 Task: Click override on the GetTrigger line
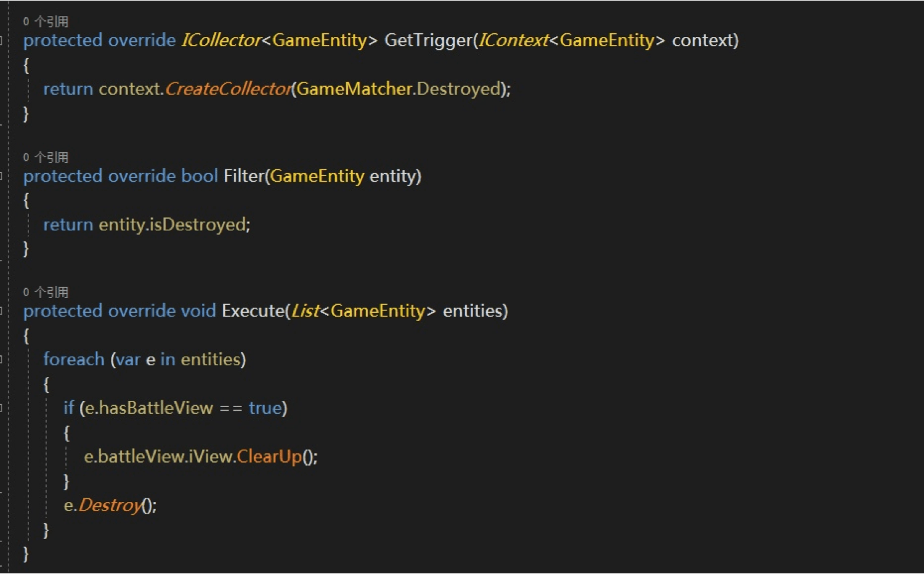pyautogui.click(x=142, y=40)
